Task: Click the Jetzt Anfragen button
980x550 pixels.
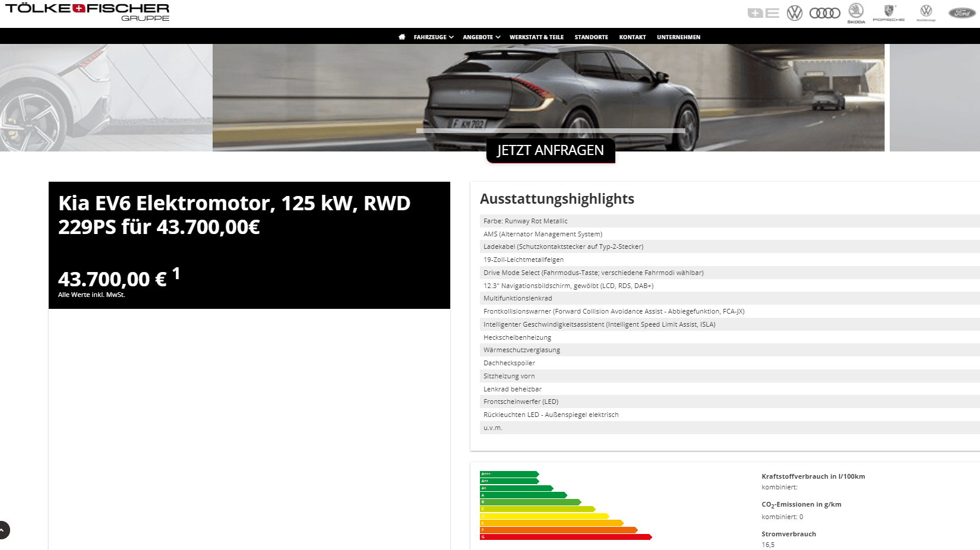Action: click(551, 150)
